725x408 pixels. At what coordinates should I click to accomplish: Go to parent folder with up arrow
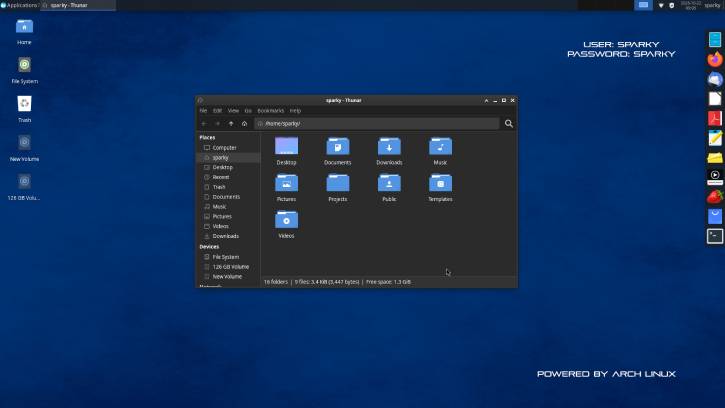tap(231, 124)
